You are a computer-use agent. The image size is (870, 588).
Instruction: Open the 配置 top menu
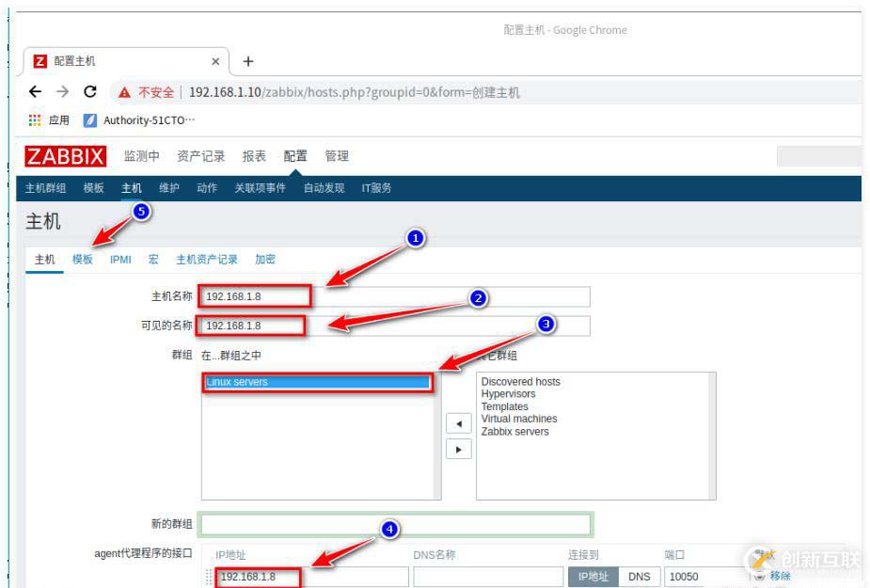point(295,156)
